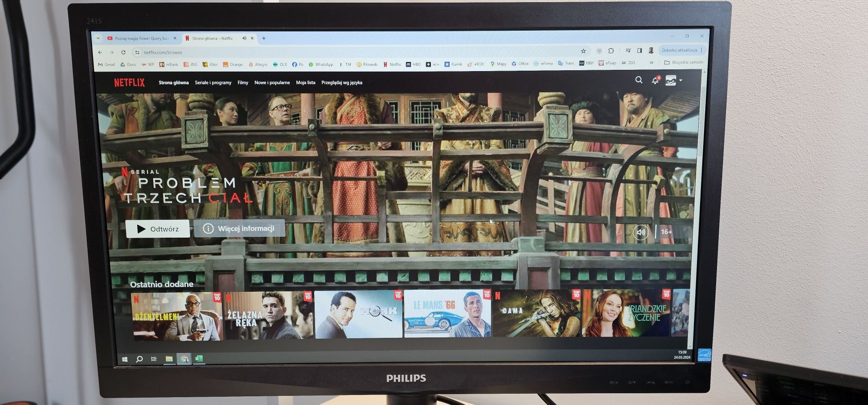Viewport: 868px width, 405px height.
Task: Click the netflix.com/browse address bar
Action: (x=360, y=52)
